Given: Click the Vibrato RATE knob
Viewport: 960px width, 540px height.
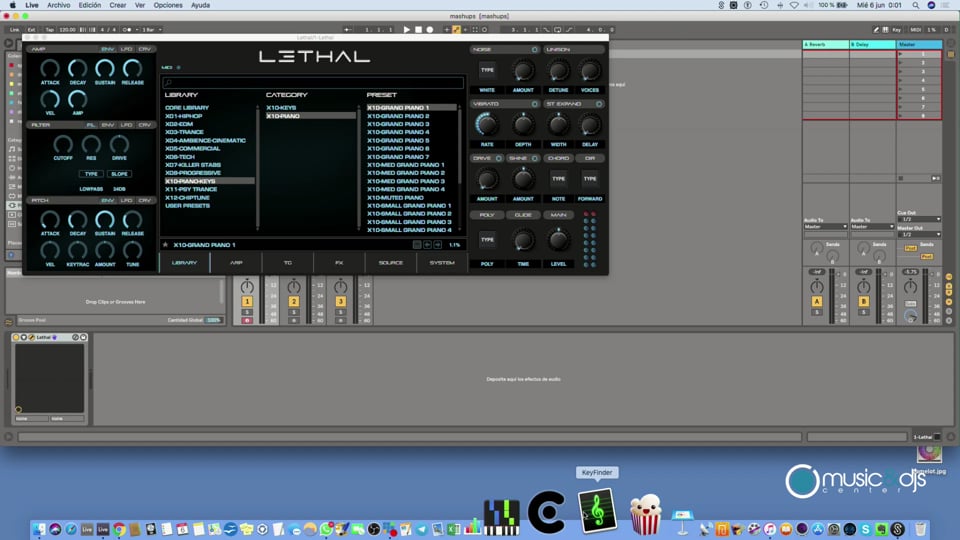Looking at the screenshot, I should (487, 124).
